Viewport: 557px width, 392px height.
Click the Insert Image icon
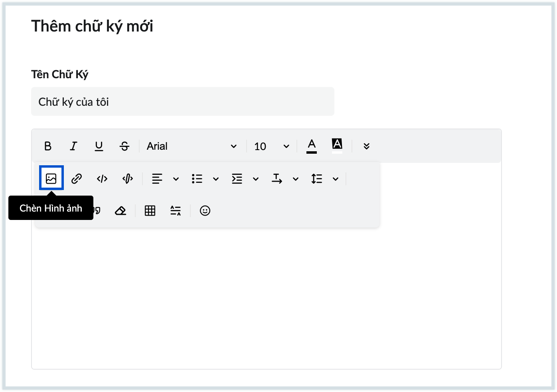[x=51, y=178]
